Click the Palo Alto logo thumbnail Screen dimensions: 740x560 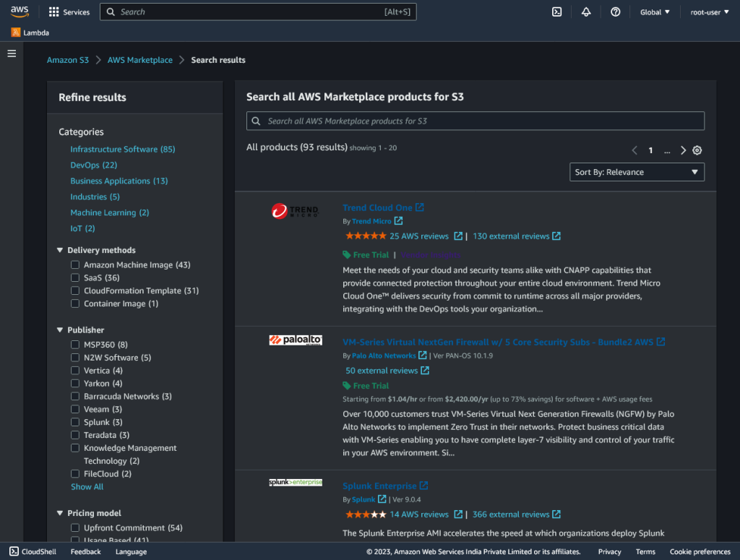296,340
